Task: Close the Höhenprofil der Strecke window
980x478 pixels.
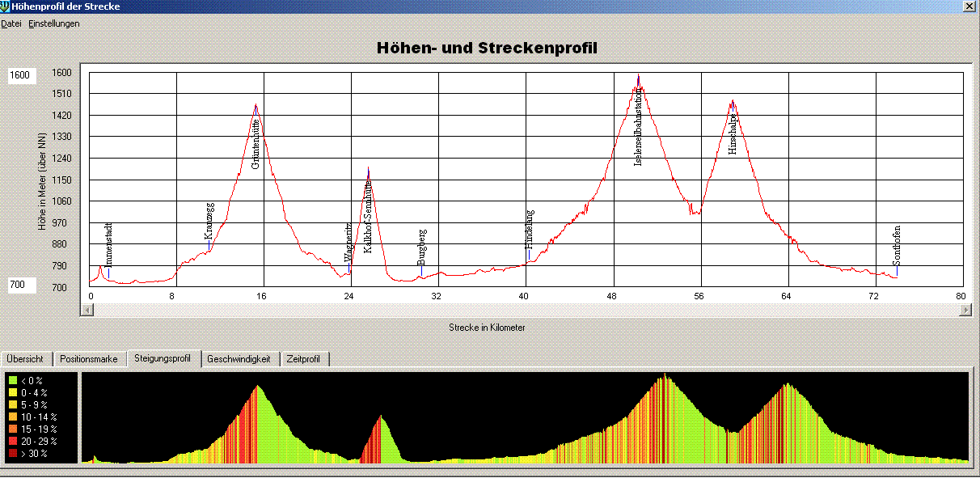Action: coord(969,6)
